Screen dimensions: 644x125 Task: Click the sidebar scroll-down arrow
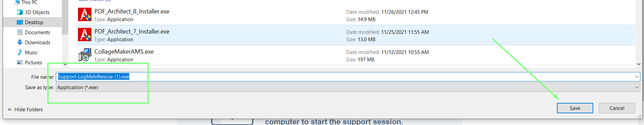tap(65, 64)
